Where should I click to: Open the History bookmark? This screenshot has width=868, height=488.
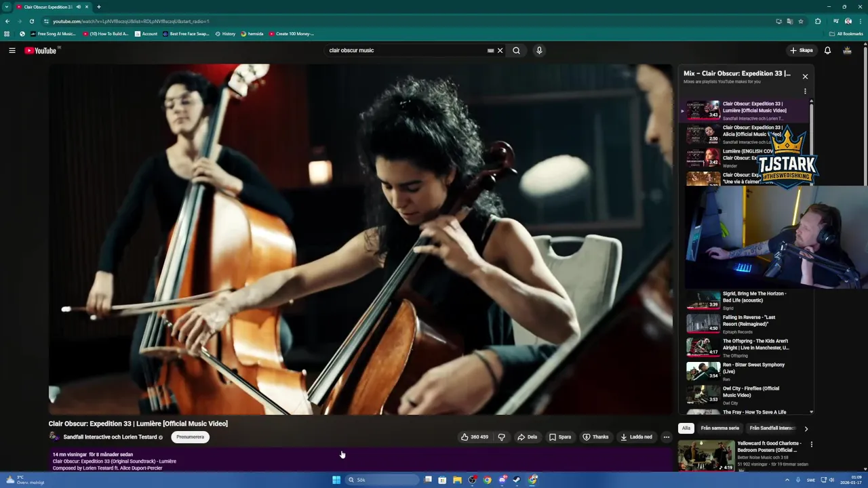tap(225, 34)
